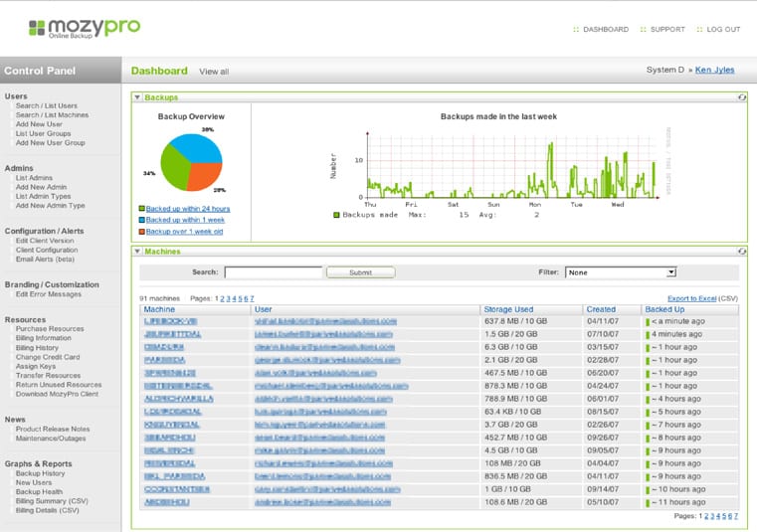
Task: Open Backup Health report
Action: [x=39, y=492]
